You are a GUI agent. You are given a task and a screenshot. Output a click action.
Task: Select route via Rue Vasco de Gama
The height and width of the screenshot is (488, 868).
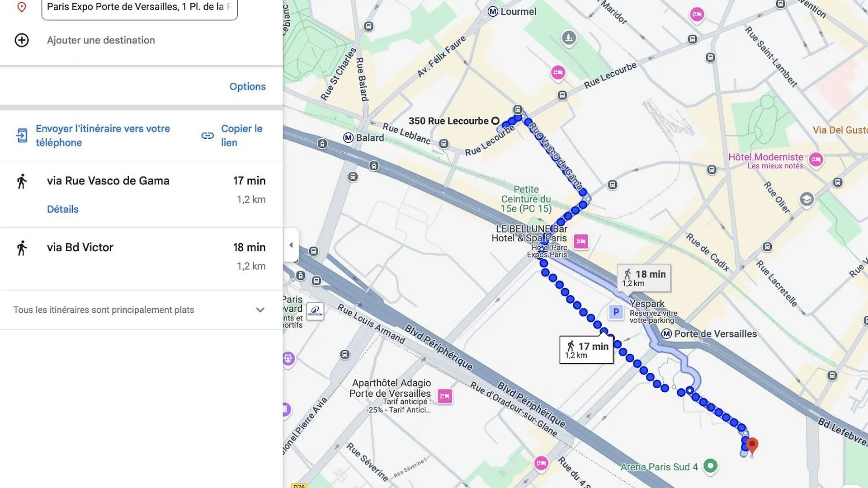(x=108, y=181)
